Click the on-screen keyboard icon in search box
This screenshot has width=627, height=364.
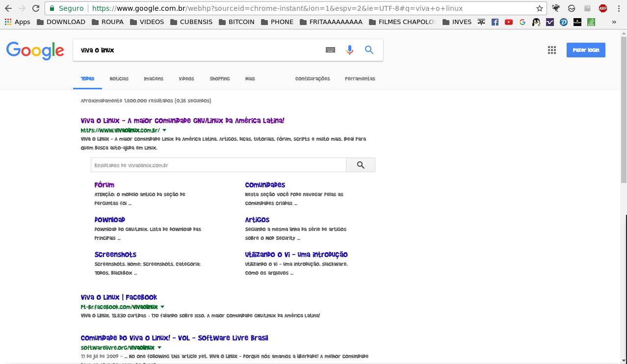click(331, 50)
